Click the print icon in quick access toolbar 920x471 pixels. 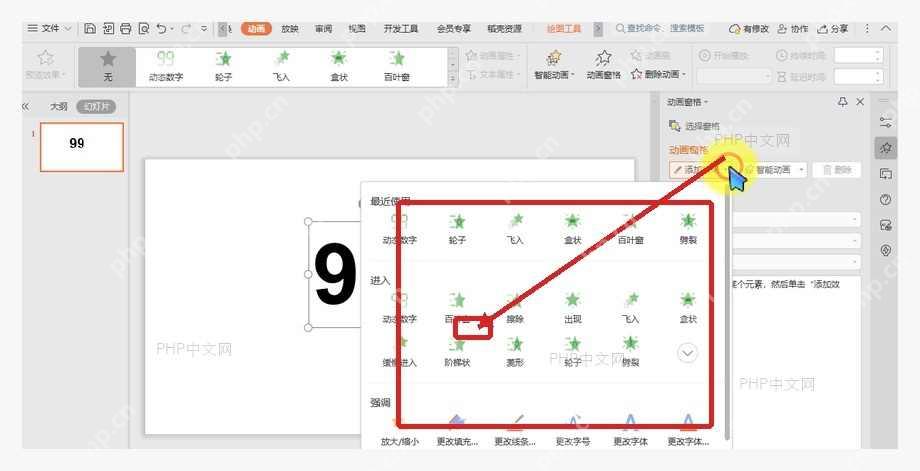point(126,28)
